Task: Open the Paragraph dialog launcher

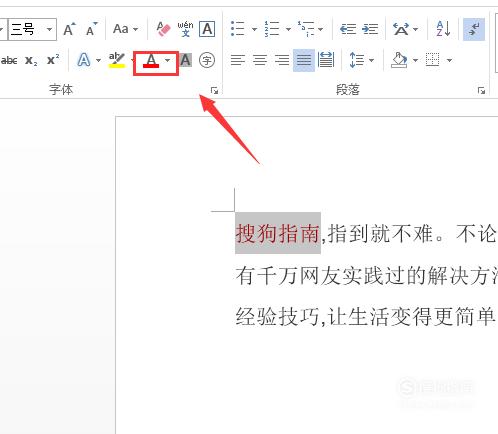Action: tap(481, 90)
